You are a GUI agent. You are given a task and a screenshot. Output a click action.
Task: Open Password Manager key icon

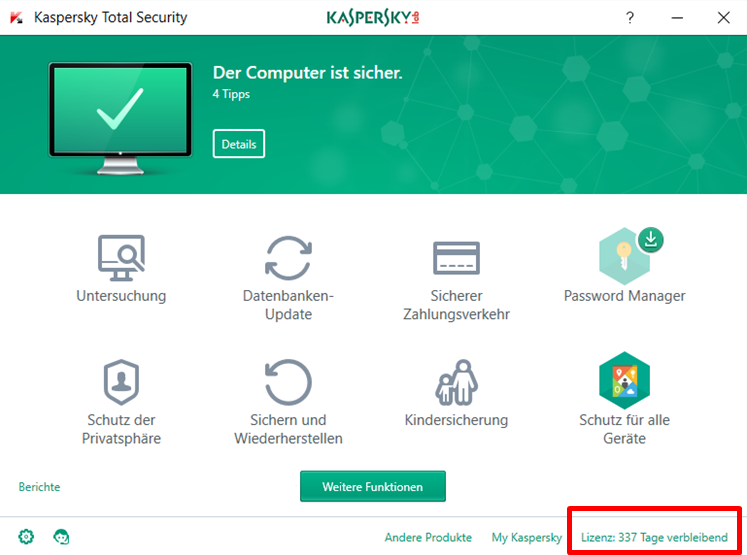coord(624,256)
